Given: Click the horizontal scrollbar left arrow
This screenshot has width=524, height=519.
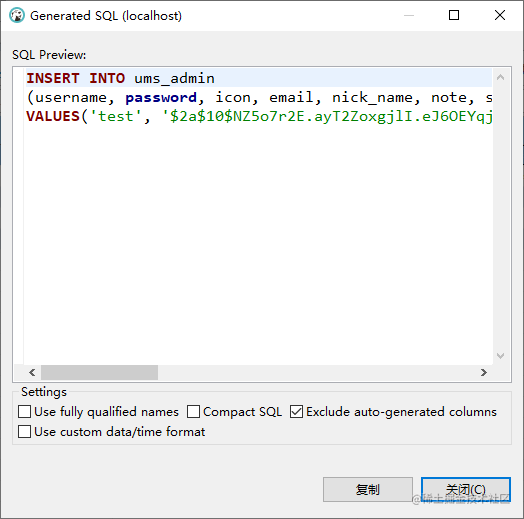Looking at the screenshot, I should click(x=32, y=372).
